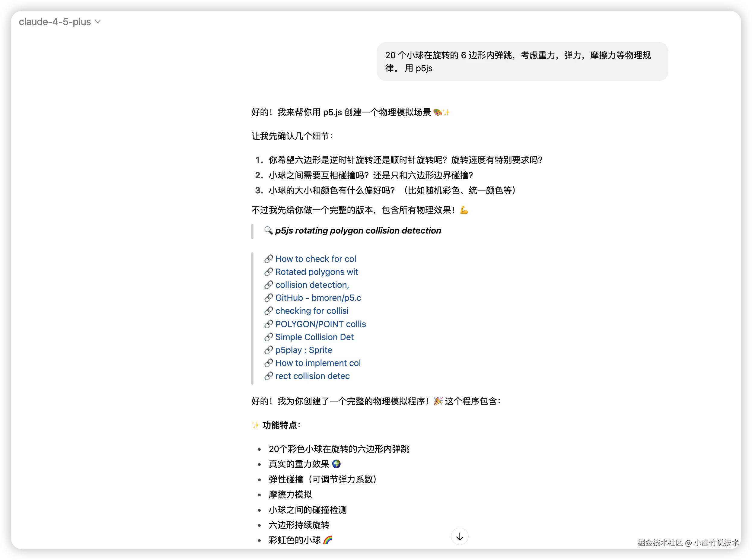752x560 pixels.
Task: Click the magnifier search icon before the query
Action: tap(269, 231)
